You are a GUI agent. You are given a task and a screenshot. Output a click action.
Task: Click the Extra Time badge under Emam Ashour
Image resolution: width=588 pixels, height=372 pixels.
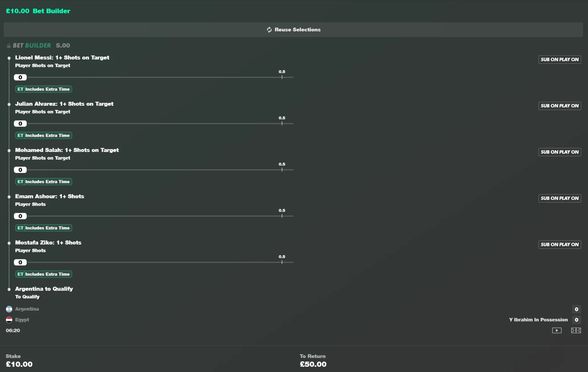pos(43,228)
